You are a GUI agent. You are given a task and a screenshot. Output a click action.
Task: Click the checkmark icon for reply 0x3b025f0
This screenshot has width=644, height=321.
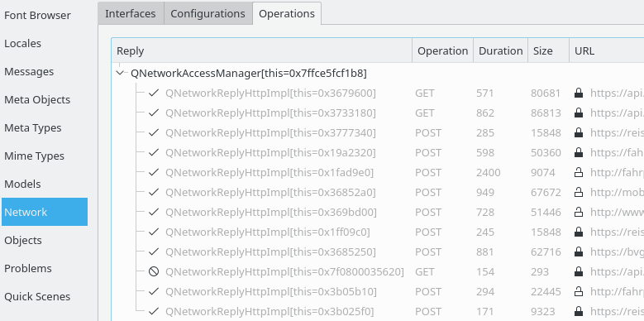coord(154,312)
